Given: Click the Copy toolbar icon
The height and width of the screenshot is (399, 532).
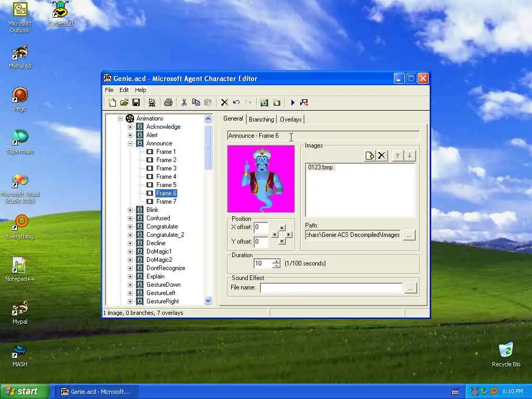Looking at the screenshot, I should coord(196,102).
